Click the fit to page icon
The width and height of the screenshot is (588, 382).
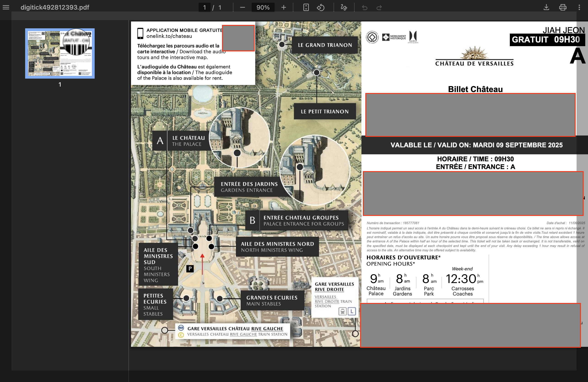306,7
